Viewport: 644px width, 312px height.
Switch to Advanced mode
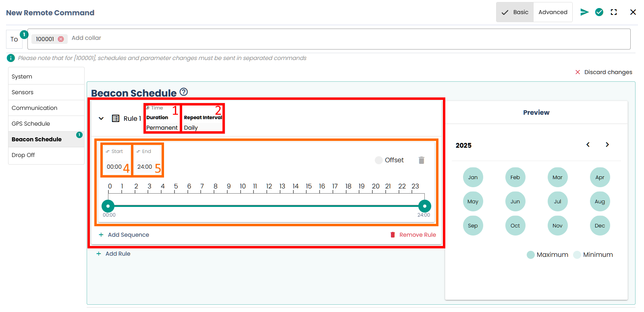[553, 12]
